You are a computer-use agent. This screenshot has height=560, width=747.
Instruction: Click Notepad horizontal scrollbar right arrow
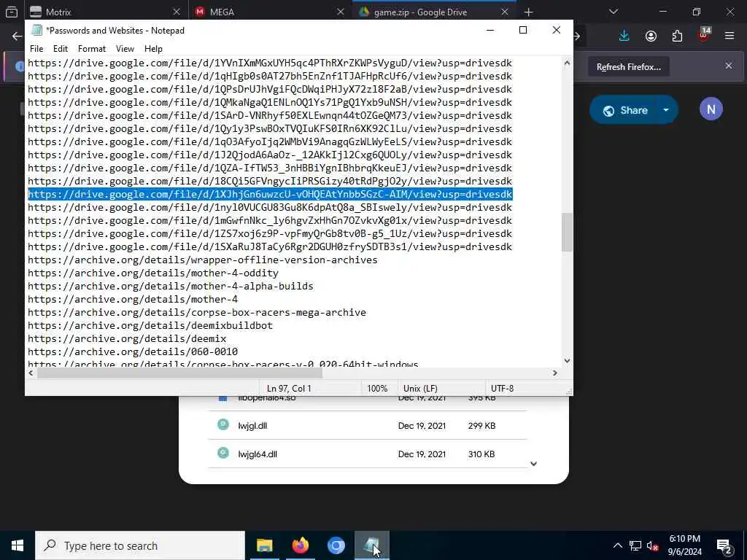pyautogui.click(x=555, y=373)
